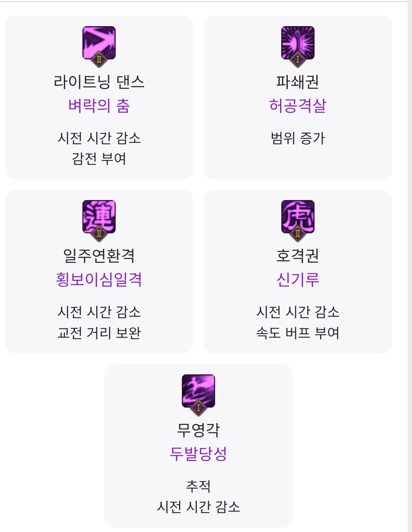Open the purple 횡보이심일격 link
Viewport: 412px width, 532px height.
tap(99, 280)
